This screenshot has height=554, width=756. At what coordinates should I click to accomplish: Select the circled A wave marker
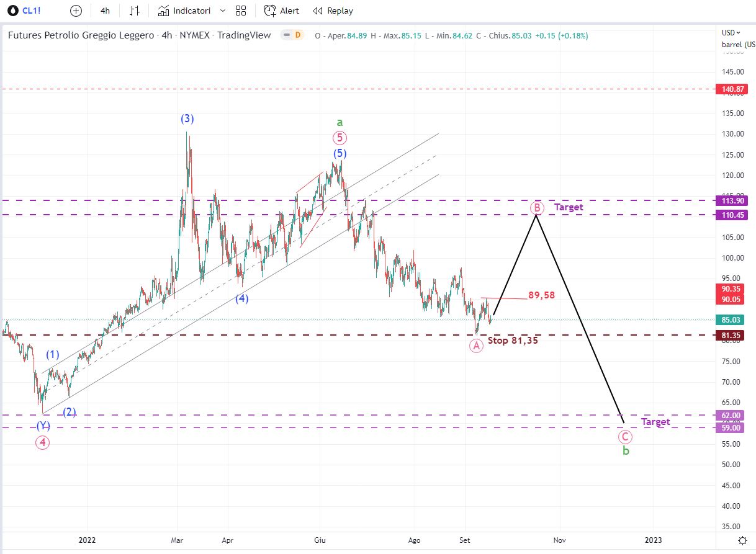pyautogui.click(x=476, y=346)
